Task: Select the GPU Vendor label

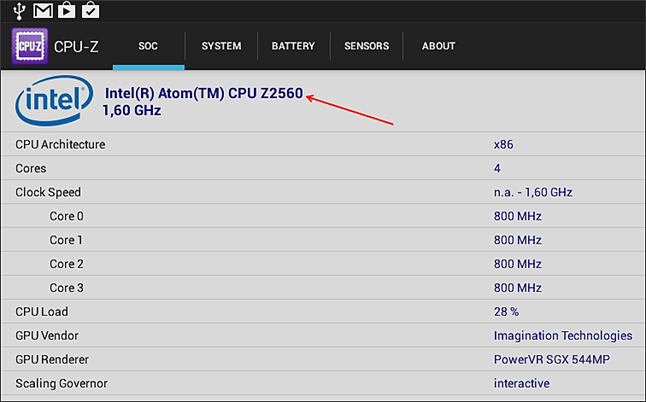Action: 47,336
